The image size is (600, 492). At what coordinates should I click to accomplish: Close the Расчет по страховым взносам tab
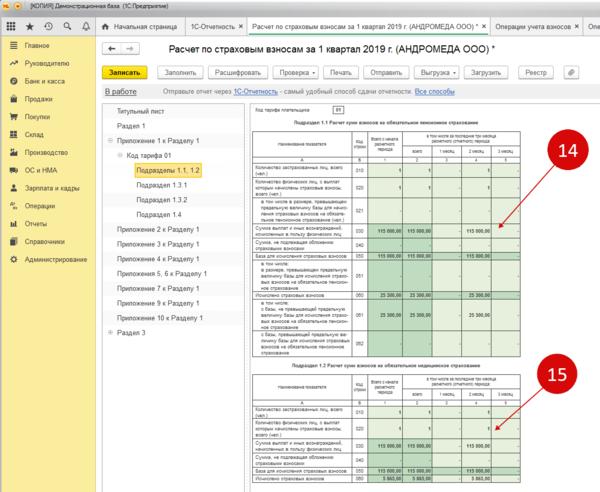[x=484, y=26]
